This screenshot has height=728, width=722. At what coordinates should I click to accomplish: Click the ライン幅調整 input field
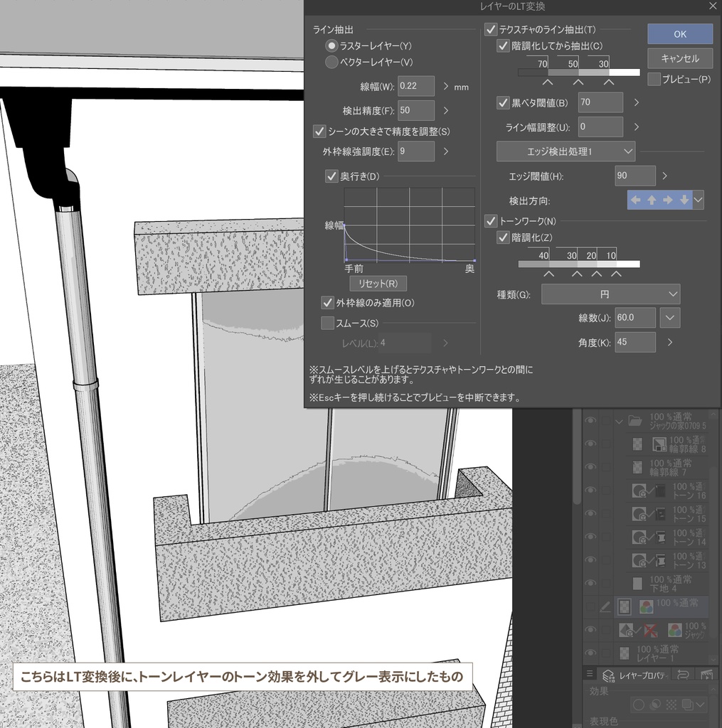pos(600,127)
